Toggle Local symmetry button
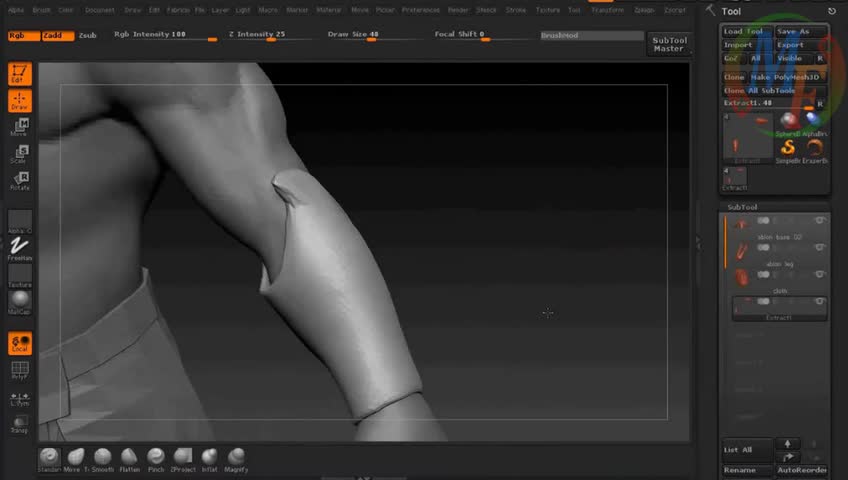Image resolution: width=848 pixels, height=480 pixels. click(19, 343)
